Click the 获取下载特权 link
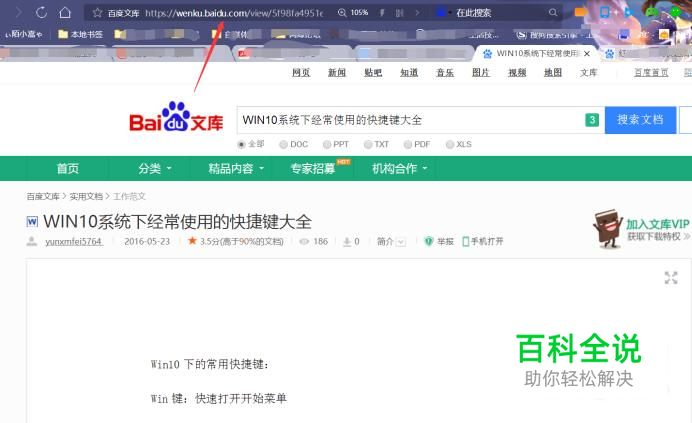Screen dimensions: 692x423 654,237
